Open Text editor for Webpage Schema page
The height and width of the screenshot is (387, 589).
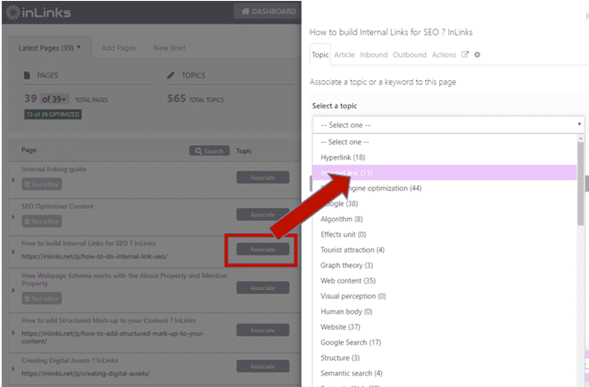pos(42,298)
